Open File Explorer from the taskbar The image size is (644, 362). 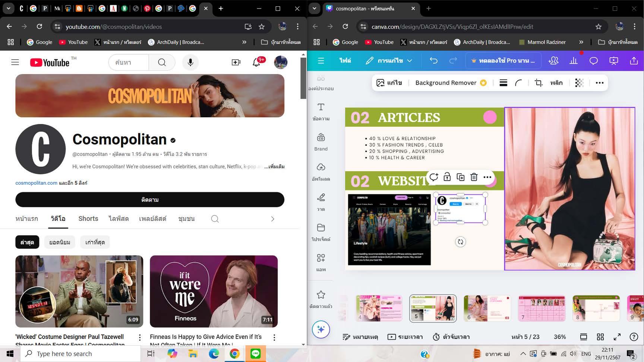pos(193,353)
